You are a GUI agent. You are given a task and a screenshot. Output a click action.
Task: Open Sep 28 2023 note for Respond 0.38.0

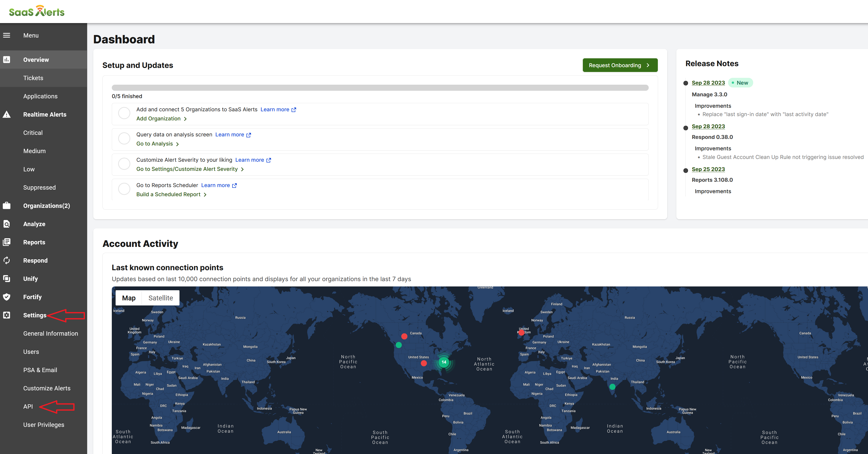point(708,127)
